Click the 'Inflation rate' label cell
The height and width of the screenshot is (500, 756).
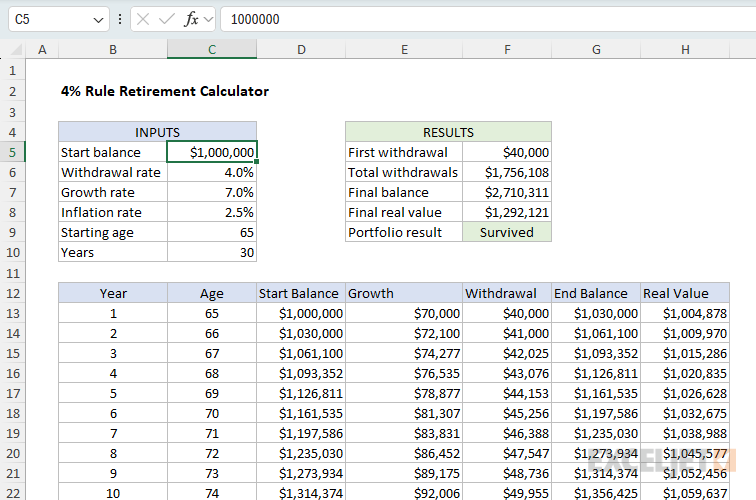coord(113,212)
